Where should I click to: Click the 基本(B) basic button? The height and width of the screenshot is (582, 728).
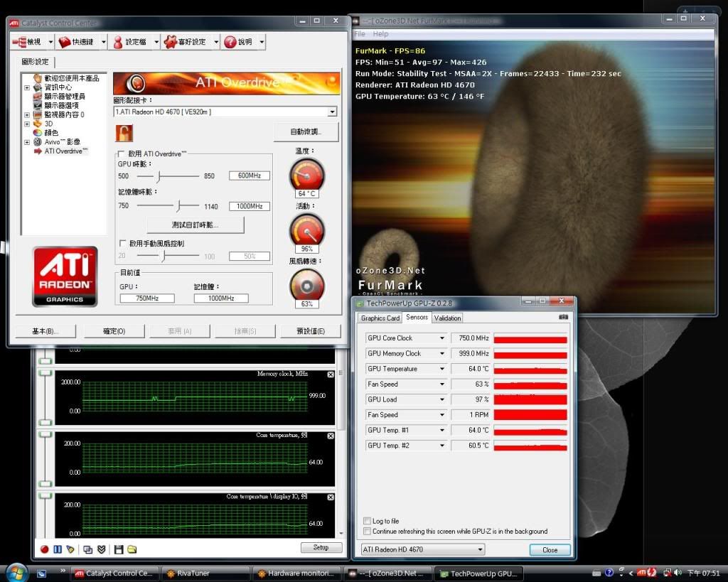pos(45,331)
